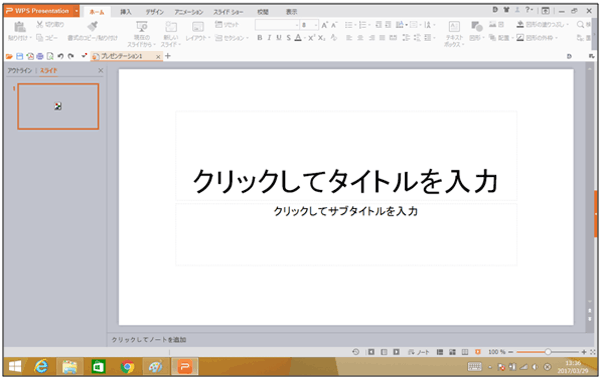
Task: Select slide 1 thumbnail
Action: [x=58, y=106]
